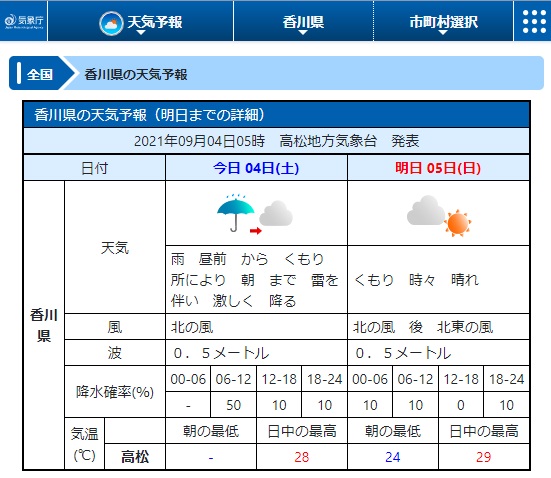Click the 高松 location row label

point(135,457)
